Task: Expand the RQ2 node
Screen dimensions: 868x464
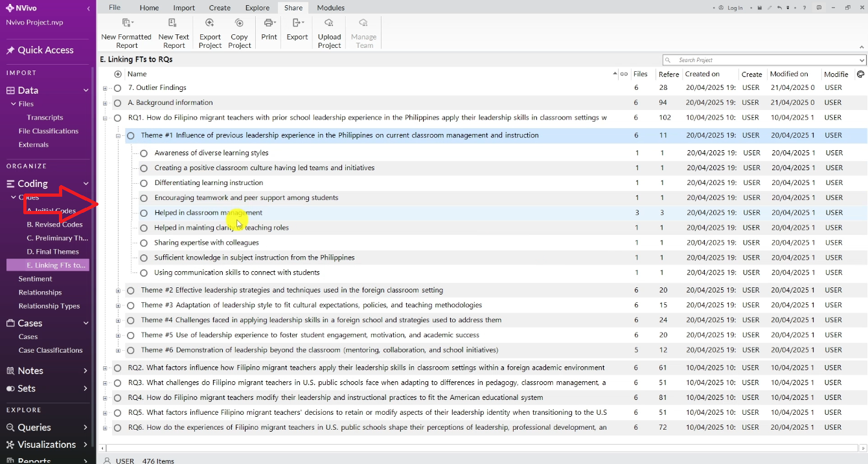Action: point(105,368)
